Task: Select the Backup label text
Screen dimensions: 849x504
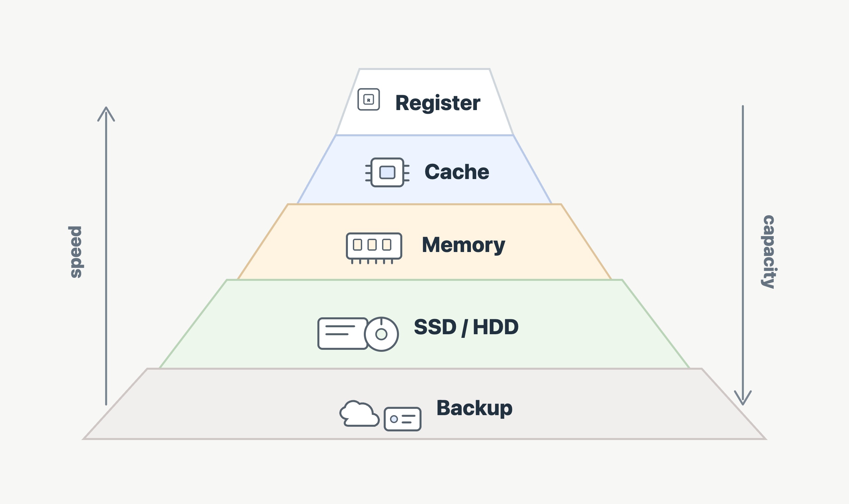Action: click(x=474, y=409)
